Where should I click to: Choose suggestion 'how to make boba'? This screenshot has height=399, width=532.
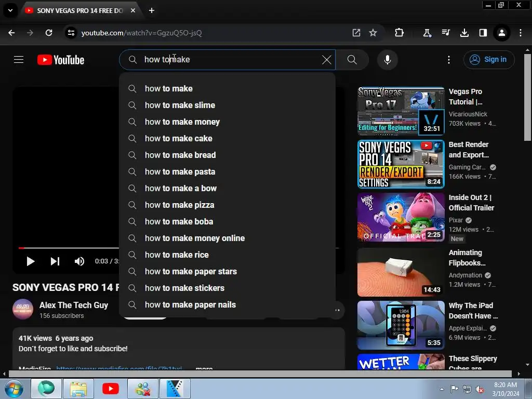point(227,221)
